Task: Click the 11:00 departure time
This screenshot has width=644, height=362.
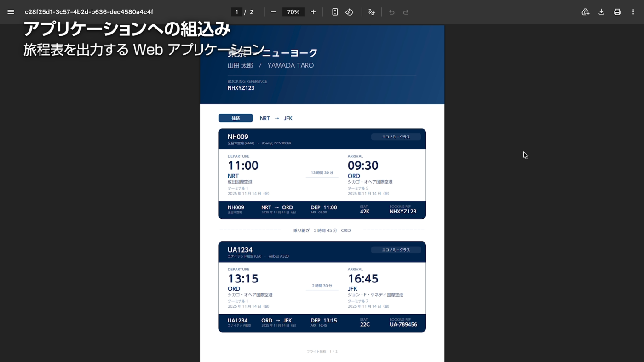Action: click(x=243, y=166)
